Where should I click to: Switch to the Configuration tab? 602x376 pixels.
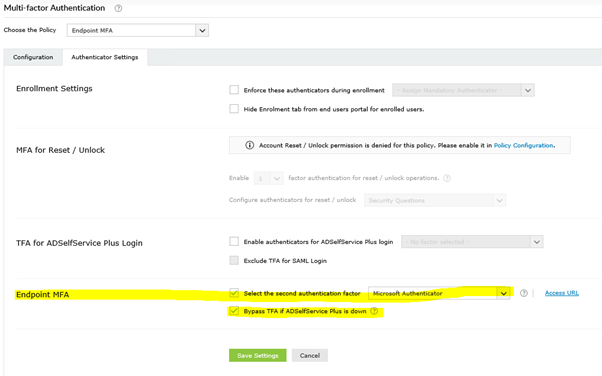(33, 57)
